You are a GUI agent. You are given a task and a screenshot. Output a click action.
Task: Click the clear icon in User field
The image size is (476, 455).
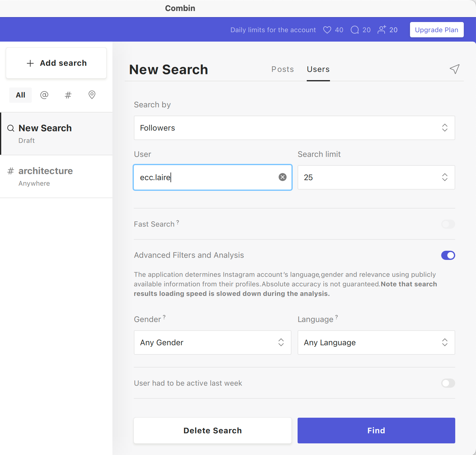283,177
